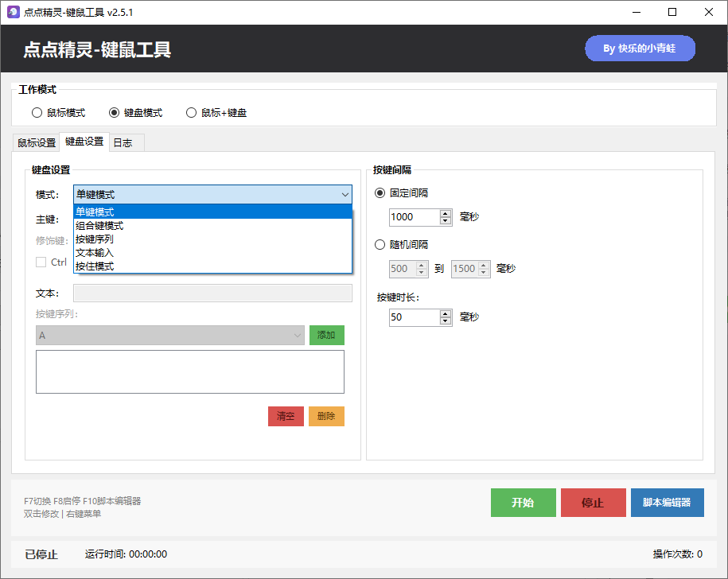
Task: Start automation with the 开始 button
Action: click(x=523, y=502)
